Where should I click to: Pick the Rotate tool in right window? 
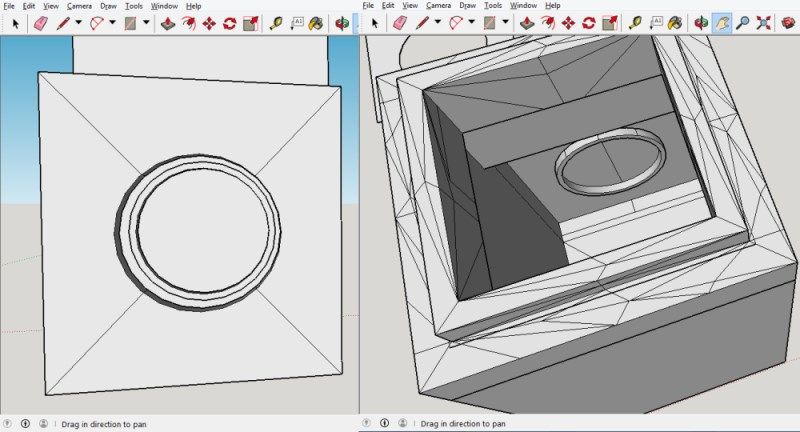(x=589, y=23)
